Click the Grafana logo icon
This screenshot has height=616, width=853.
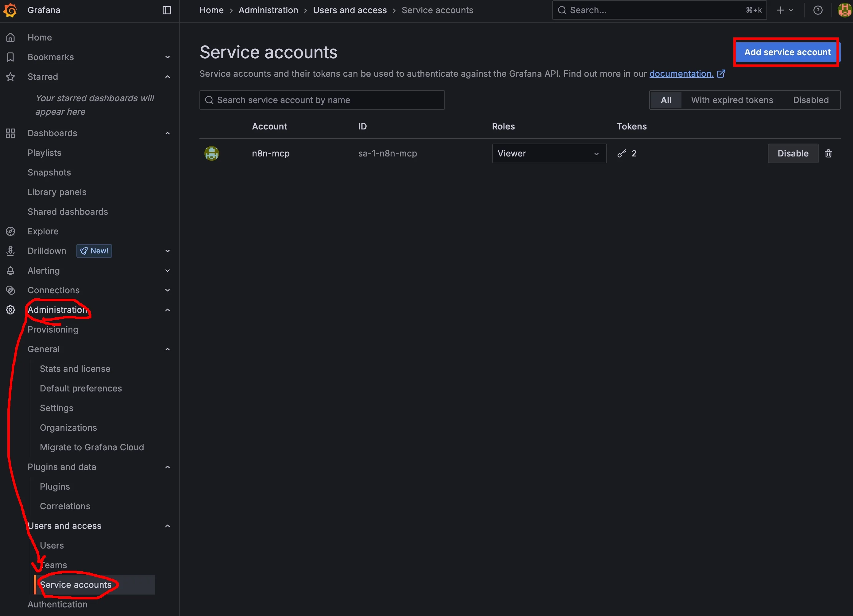point(10,10)
